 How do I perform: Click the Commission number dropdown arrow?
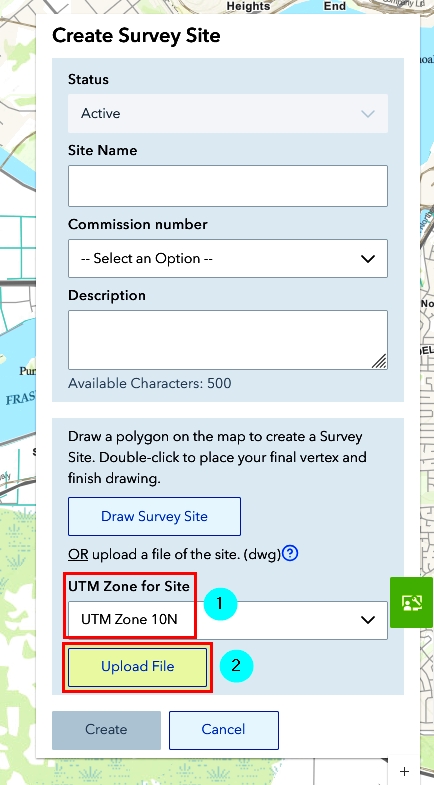pyautogui.click(x=368, y=259)
